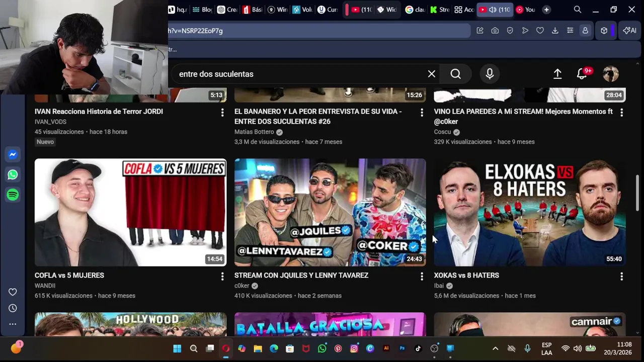
Task: Click the YouTube search magnifier button
Action: tap(455, 74)
